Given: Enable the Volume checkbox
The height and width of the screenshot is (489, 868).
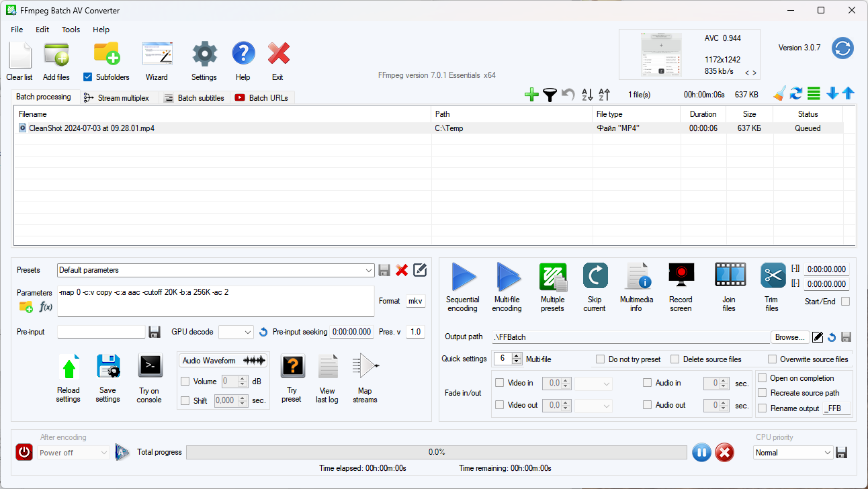Looking at the screenshot, I should tap(185, 382).
